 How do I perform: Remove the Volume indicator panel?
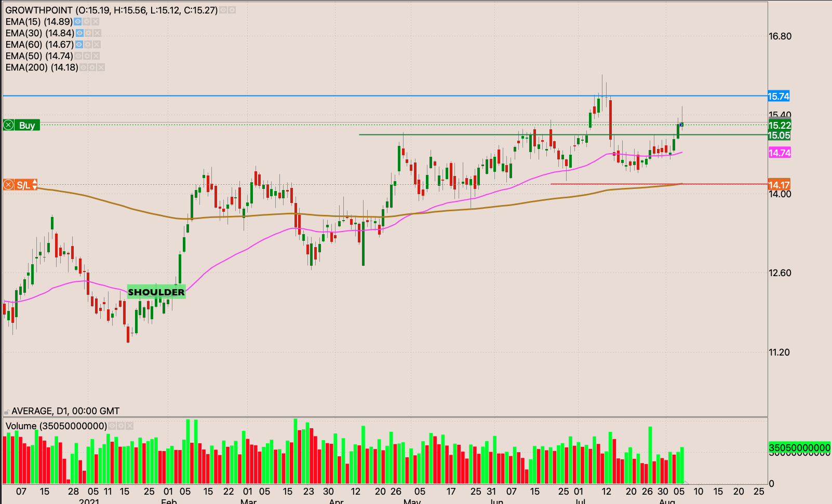pyautogui.click(x=130, y=426)
